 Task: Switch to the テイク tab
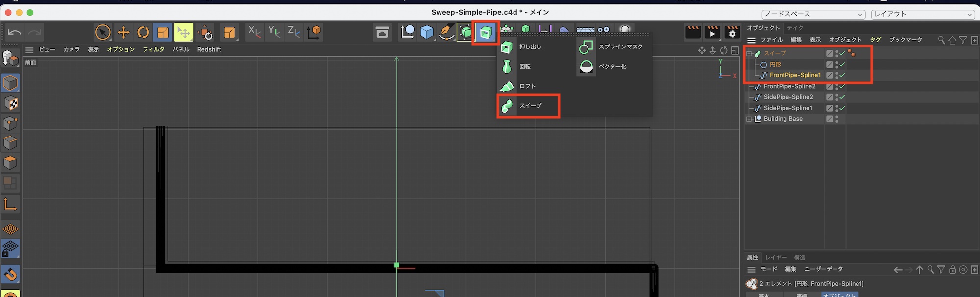tap(795, 28)
